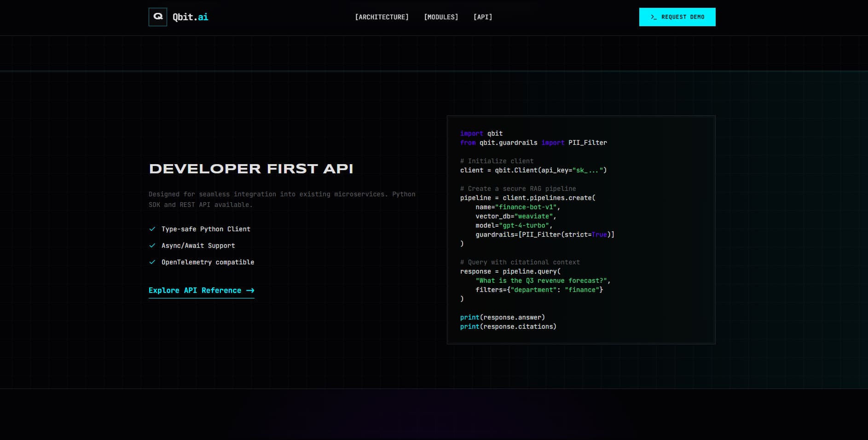Click the arrow icon after Explore API Reference
The width and height of the screenshot is (868, 440).
[250, 291]
